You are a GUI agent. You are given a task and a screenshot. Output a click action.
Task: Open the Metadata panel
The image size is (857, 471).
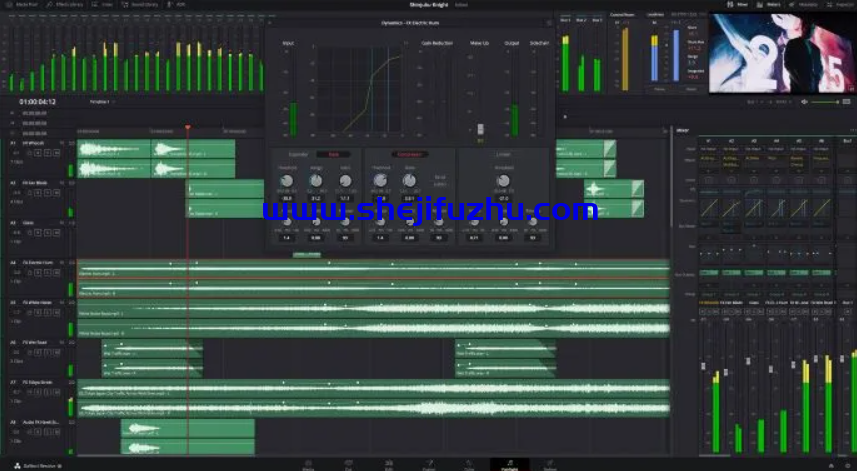804,4
